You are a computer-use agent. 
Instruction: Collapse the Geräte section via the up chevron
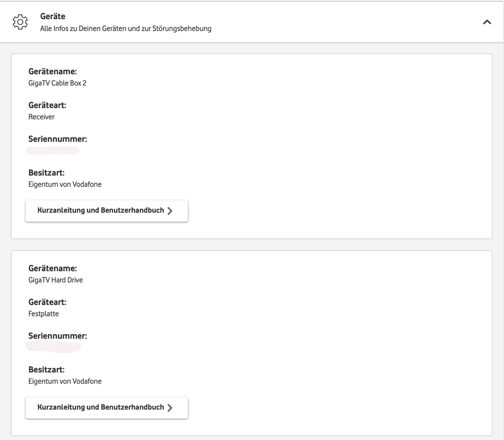coord(487,22)
